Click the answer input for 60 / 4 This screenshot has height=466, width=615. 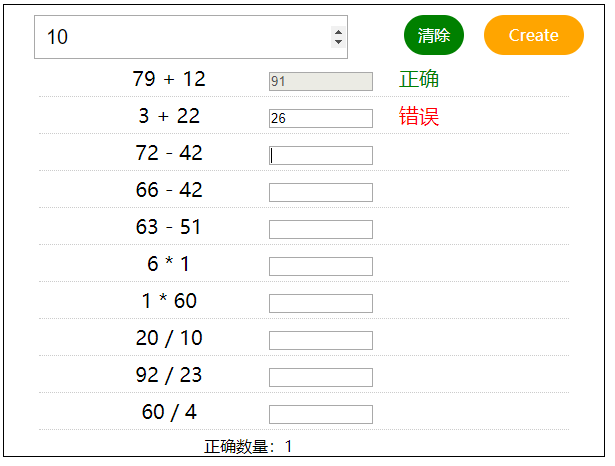[320, 414]
